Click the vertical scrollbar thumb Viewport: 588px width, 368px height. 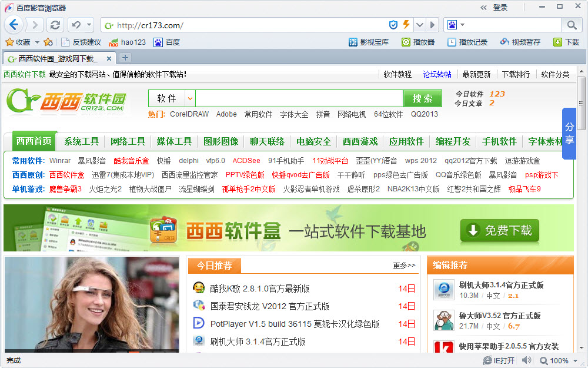(581, 103)
